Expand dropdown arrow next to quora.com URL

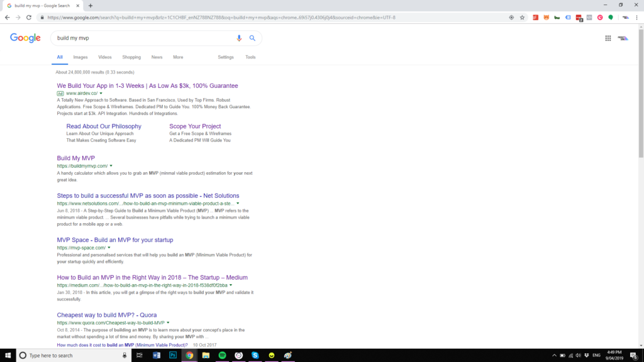tap(168, 323)
